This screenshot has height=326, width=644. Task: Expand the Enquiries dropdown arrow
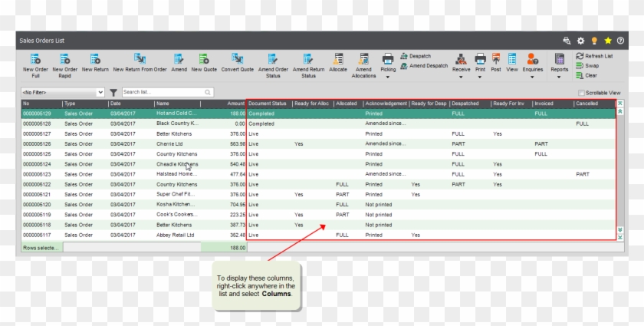[532, 77]
